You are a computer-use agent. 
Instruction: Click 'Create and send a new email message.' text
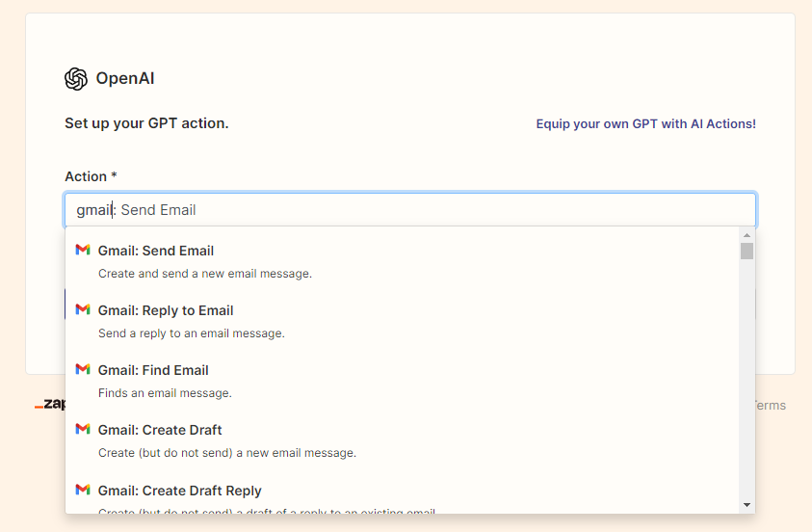click(205, 274)
